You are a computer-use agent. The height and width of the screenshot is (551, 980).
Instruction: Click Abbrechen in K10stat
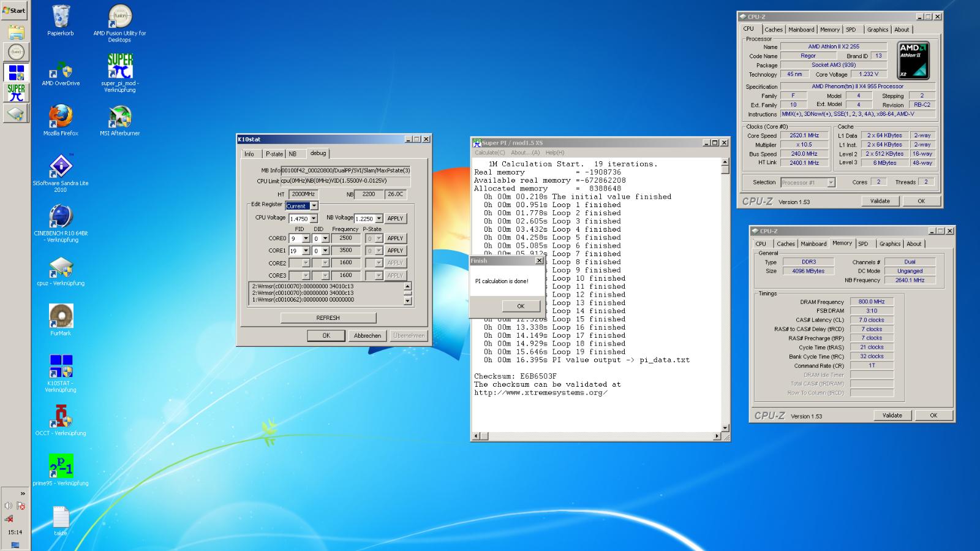pos(367,335)
